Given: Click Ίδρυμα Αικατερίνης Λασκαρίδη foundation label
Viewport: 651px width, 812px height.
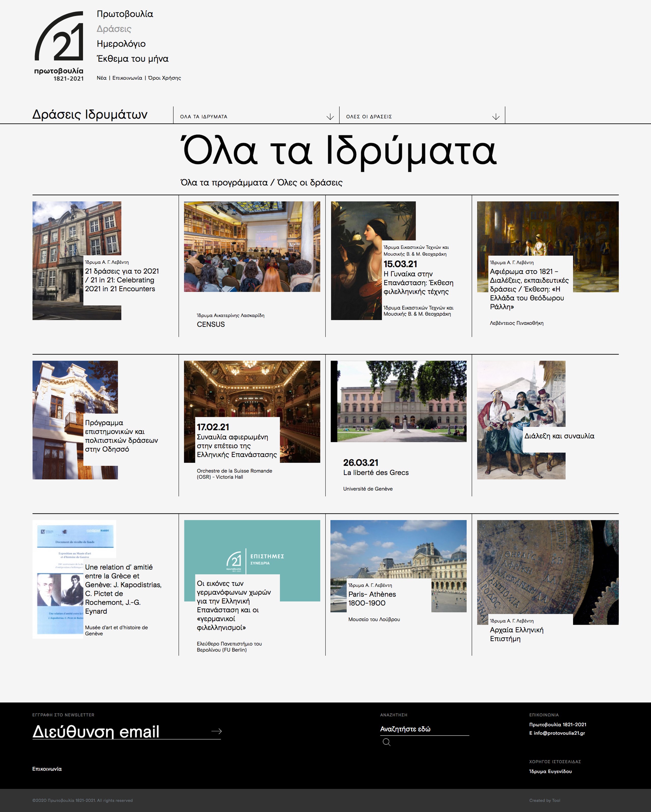Looking at the screenshot, I should coord(230,315).
